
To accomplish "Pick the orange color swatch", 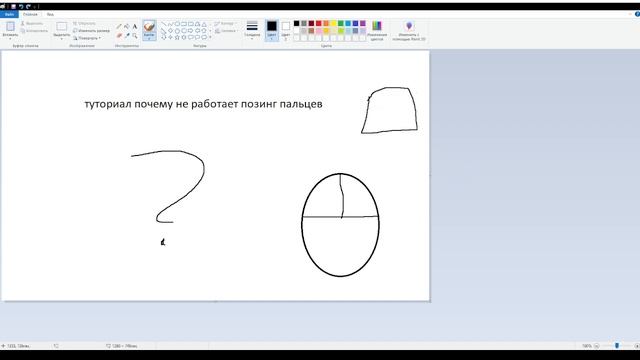I will pyautogui.click(x=326, y=24).
